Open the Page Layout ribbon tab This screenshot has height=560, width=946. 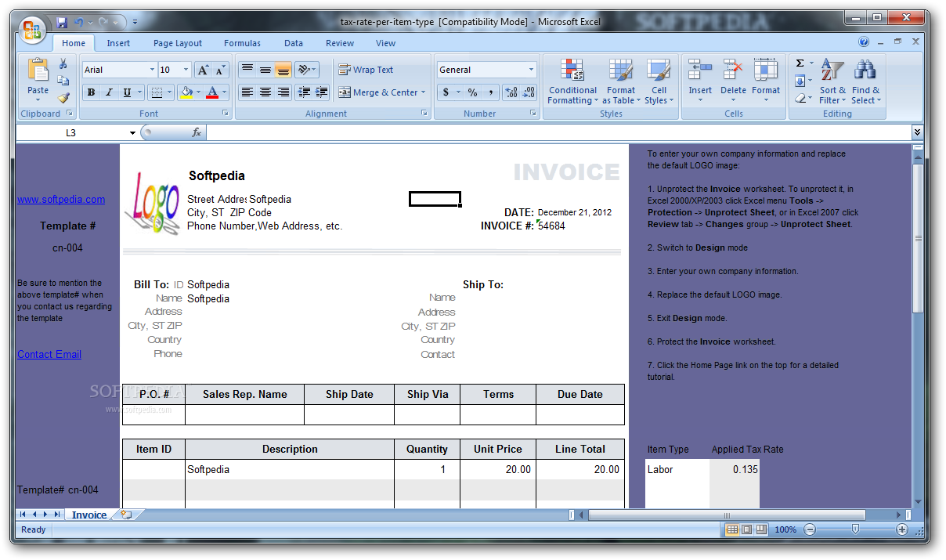(178, 43)
